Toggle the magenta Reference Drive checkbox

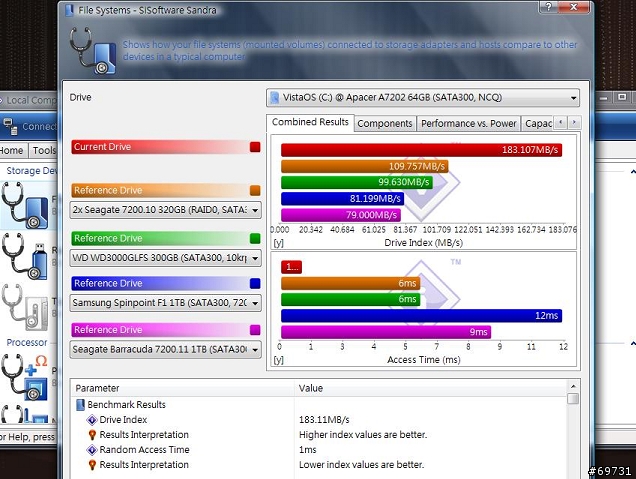tap(255, 330)
